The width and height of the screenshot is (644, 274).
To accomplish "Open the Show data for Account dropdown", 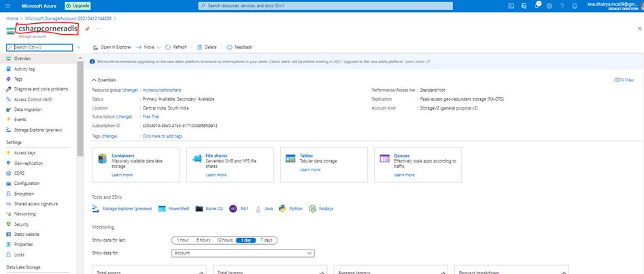I will 243,253.
